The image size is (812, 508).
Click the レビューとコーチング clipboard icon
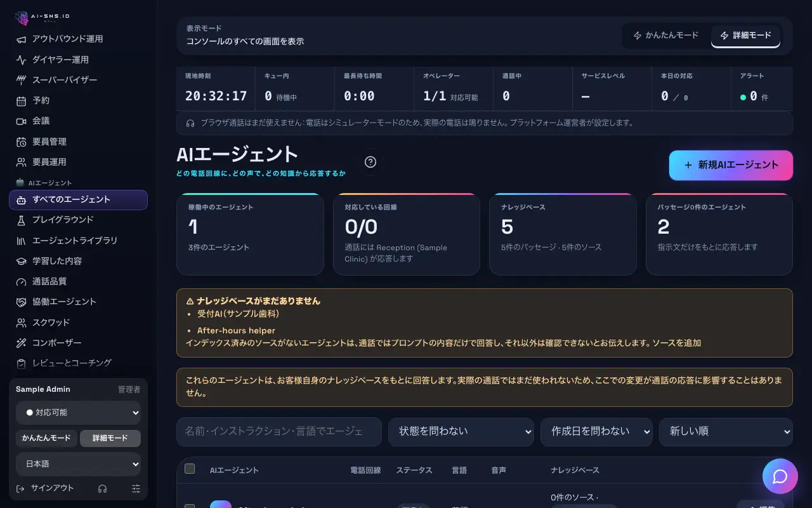[21, 363]
